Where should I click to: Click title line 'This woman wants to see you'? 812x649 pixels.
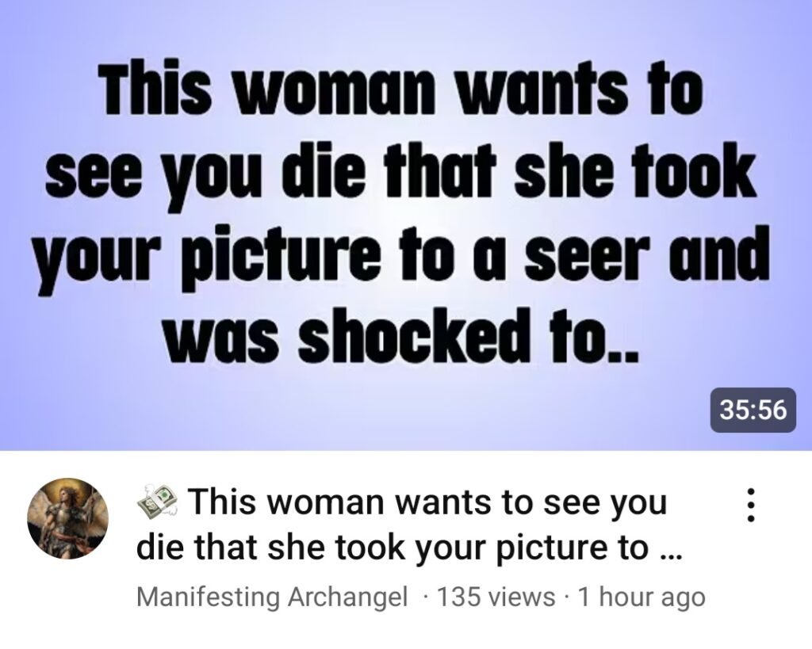tap(427, 502)
